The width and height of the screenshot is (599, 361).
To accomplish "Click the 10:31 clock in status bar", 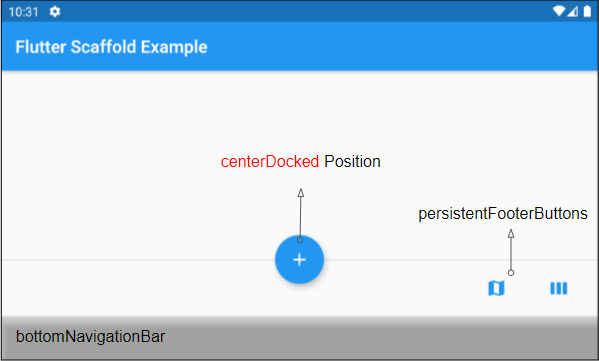I will [24, 12].
